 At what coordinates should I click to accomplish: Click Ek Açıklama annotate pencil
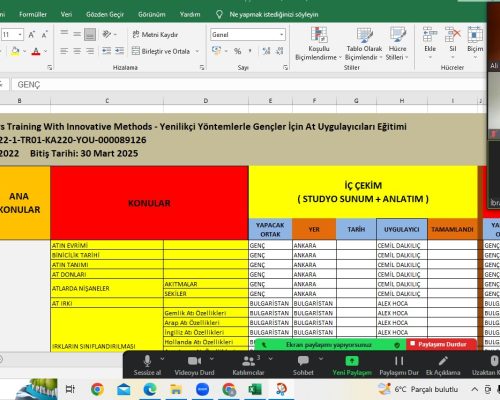[443, 365]
